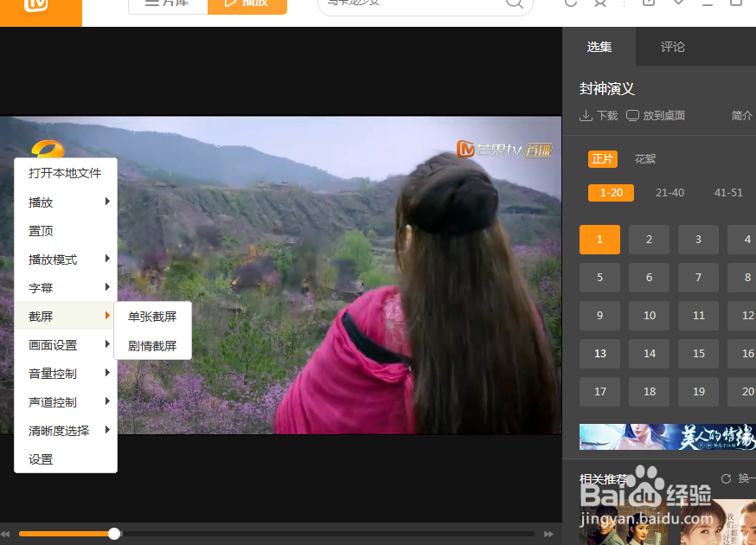Click the white playback progress handle
The image size is (756, 545).
coord(114,534)
